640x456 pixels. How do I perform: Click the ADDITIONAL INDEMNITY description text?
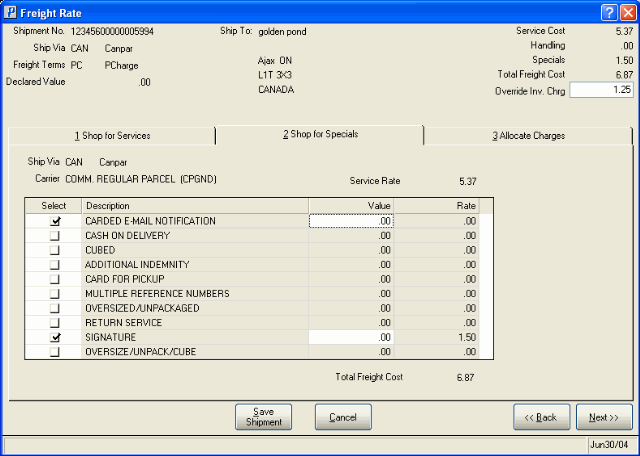tap(137, 265)
